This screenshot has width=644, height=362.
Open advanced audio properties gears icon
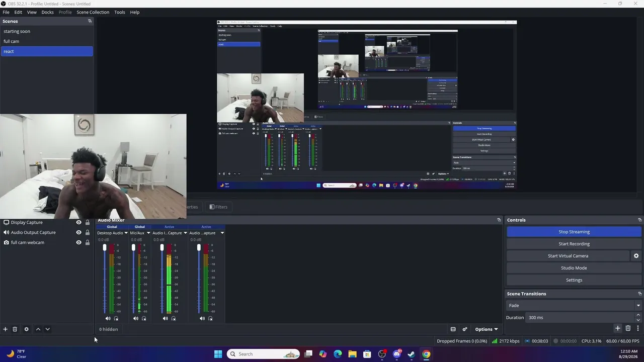pyautogui.click(x=465, y=329)
